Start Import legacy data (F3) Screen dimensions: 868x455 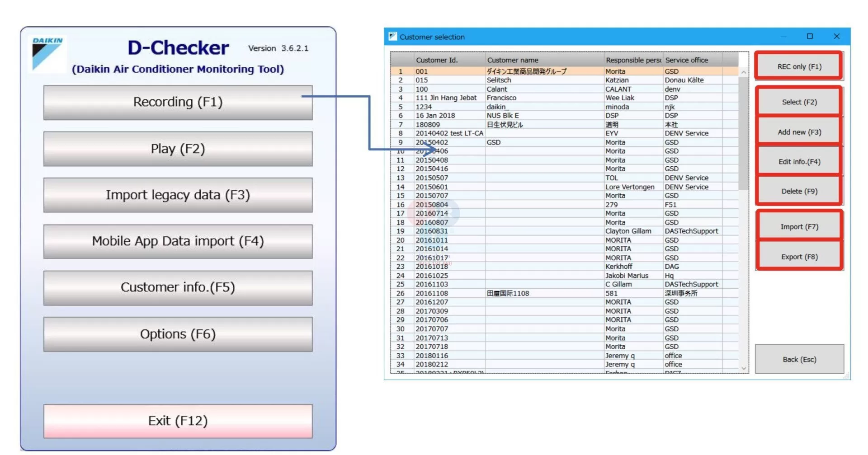(177, 195)
